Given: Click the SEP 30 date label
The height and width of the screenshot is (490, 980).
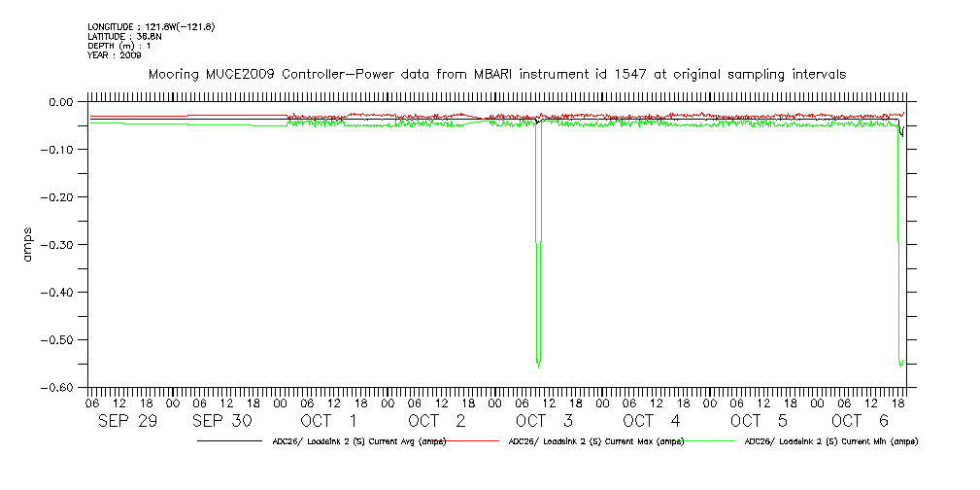Looking at the screenshot, I should 223,421.
